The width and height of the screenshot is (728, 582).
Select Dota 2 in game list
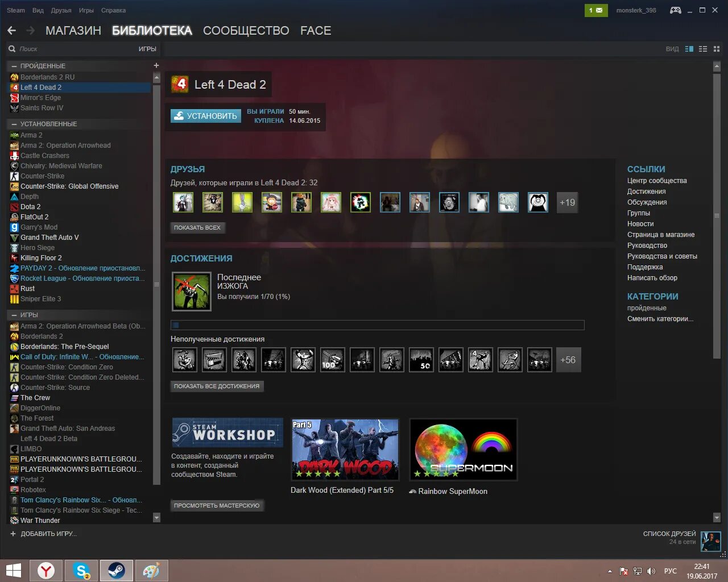(80, 207)
